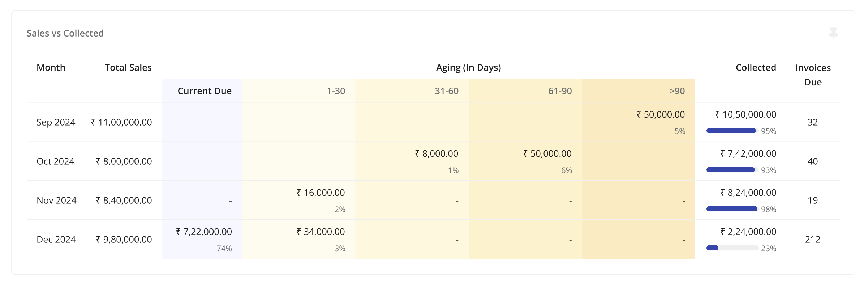This screenshot has width=868, height=283.
Task: Click the Oct 2024 collected progress bar
Action: click(732, 170)
